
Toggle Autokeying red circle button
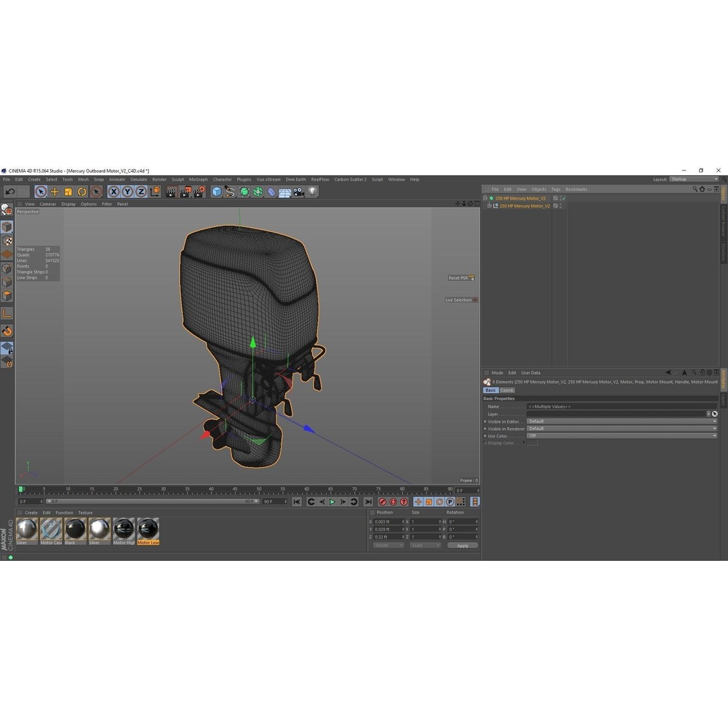(x=393, y=502)
